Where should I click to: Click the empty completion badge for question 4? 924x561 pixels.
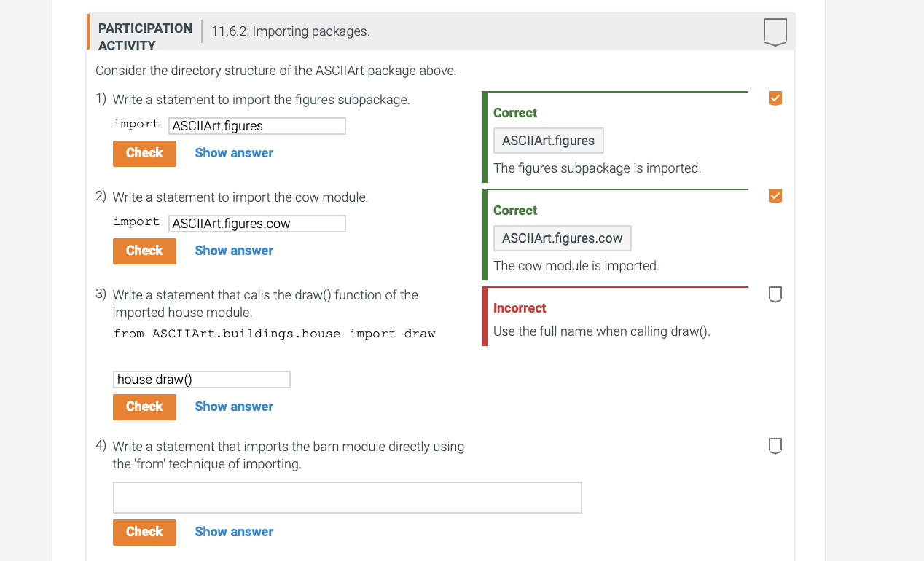tap(775, 445)
